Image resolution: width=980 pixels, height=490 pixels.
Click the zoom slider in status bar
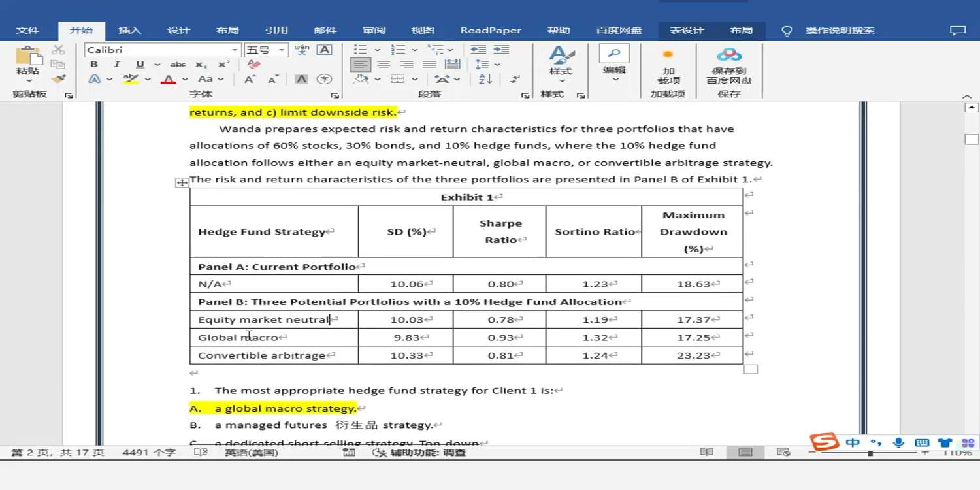(x=869, y=453)
